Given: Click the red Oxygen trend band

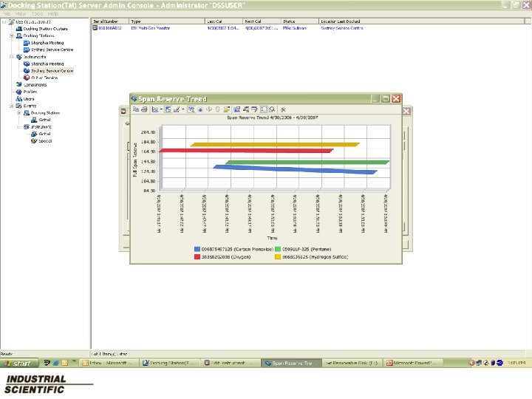Looking at the screenshot, I should coord(246,151).
